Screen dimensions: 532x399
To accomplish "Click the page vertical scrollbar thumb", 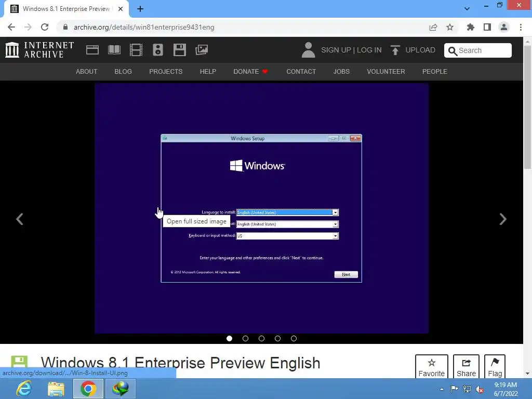I will pos(527,107).
